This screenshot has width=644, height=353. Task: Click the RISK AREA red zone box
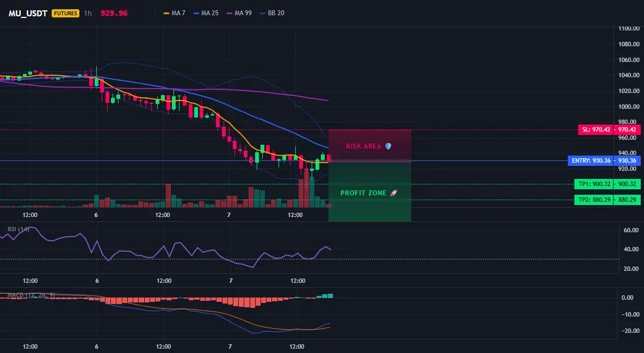(x=370, y=145)
